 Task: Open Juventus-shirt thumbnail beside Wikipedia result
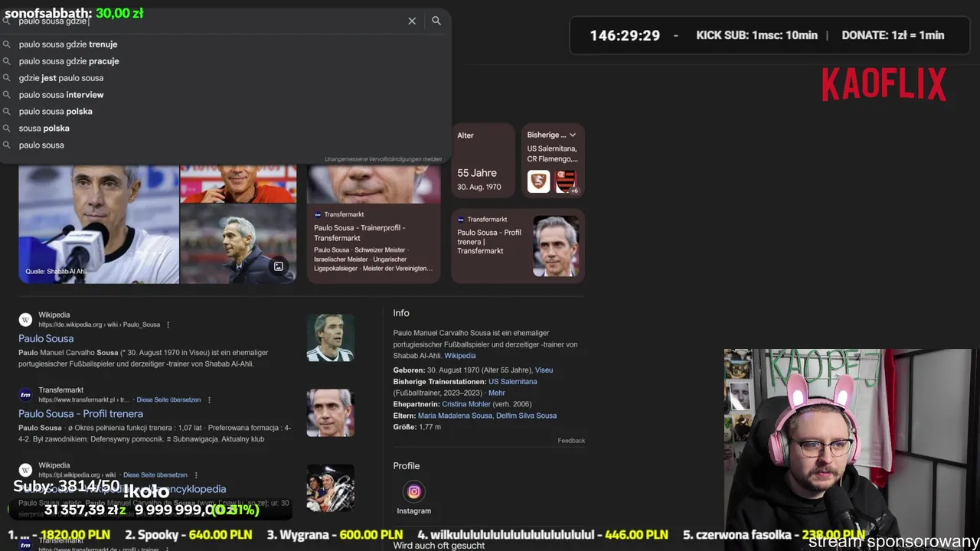[x=331, y=337]
